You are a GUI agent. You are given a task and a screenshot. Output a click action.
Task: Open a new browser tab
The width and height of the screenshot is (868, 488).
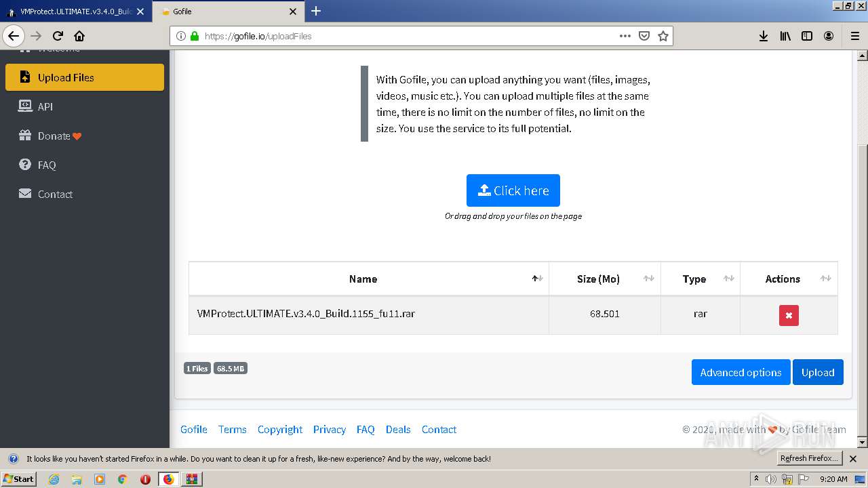pos(316,11)
